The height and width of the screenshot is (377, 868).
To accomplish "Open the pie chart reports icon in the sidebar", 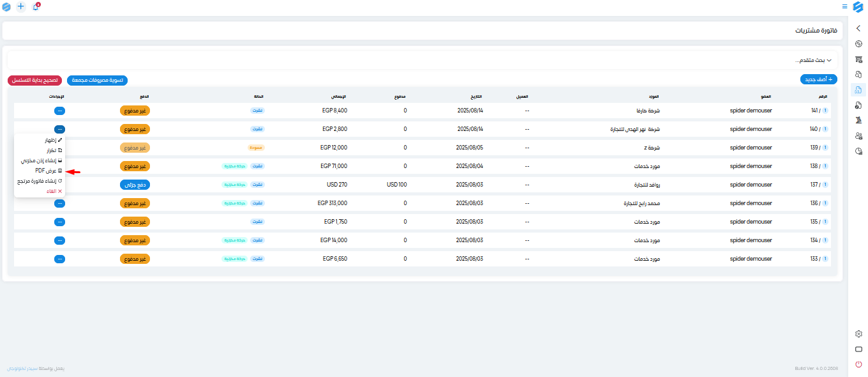I will pos(858,151).
